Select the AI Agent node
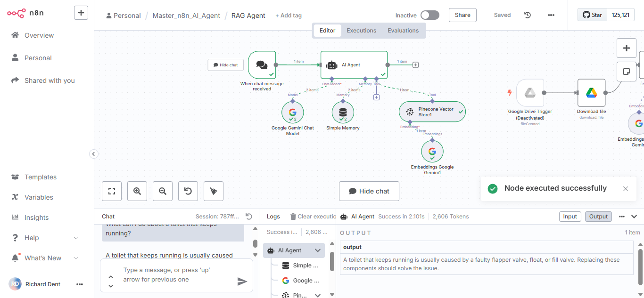This screenshot has width=644, height=298. (x=354, y=65)
